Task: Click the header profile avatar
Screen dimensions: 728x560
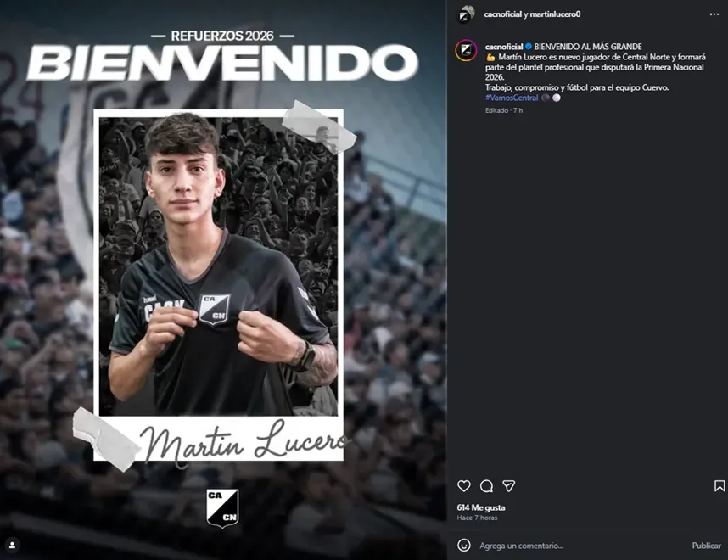Action: coord(466,14)
